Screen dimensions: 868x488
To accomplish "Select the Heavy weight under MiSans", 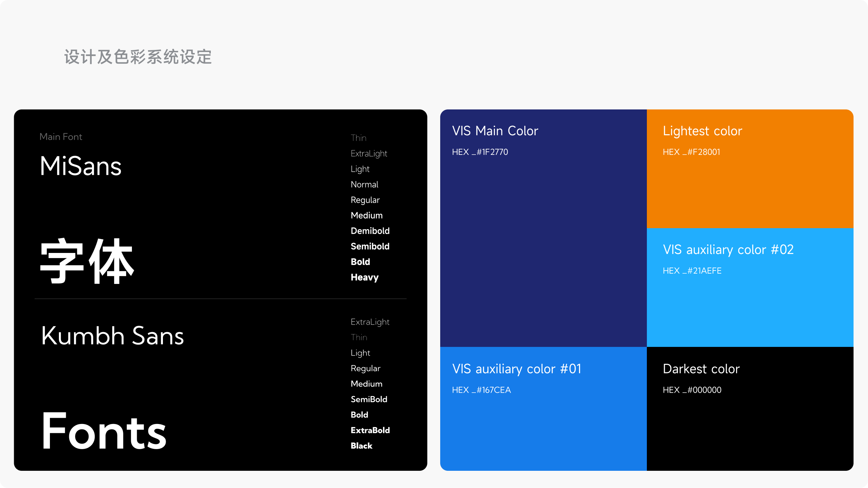I will click(x=364, y=277).
